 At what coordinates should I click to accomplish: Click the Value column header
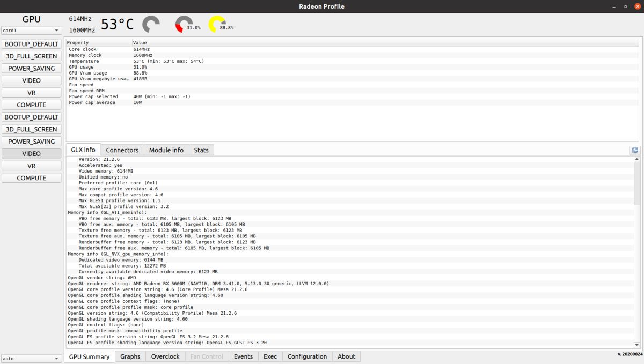click(x=385, y=42)
